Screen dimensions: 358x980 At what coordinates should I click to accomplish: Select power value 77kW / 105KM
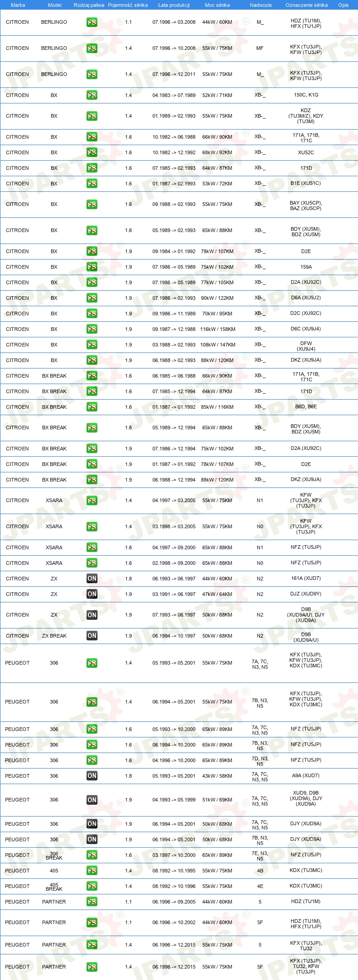pyautogui.click(x=217, y=282)
